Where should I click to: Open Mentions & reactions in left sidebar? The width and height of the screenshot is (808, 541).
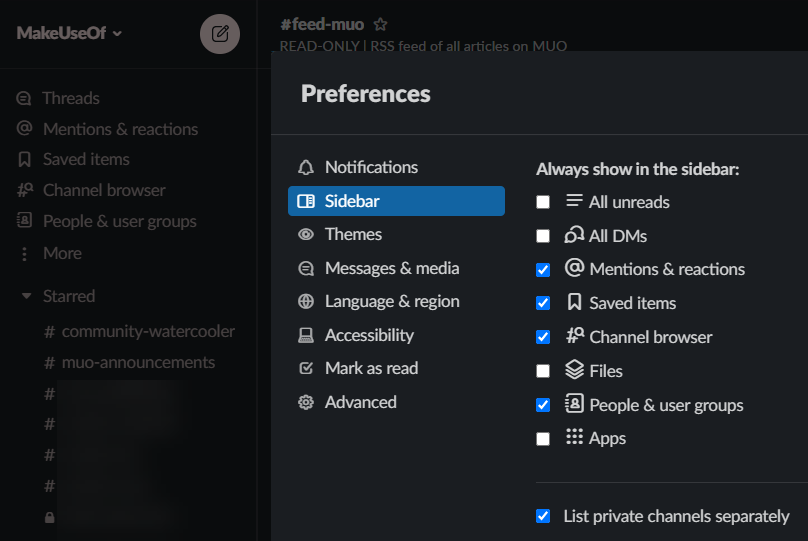point(120,129)
